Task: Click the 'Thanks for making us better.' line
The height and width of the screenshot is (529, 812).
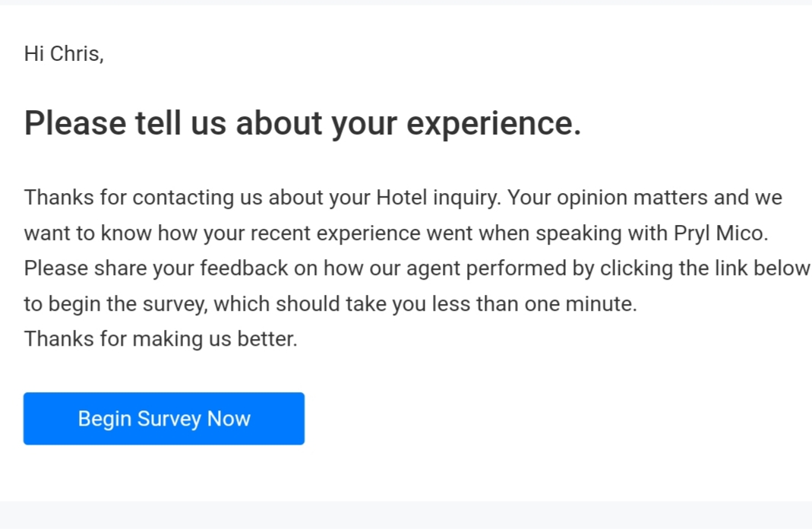Action: (160, 339)
